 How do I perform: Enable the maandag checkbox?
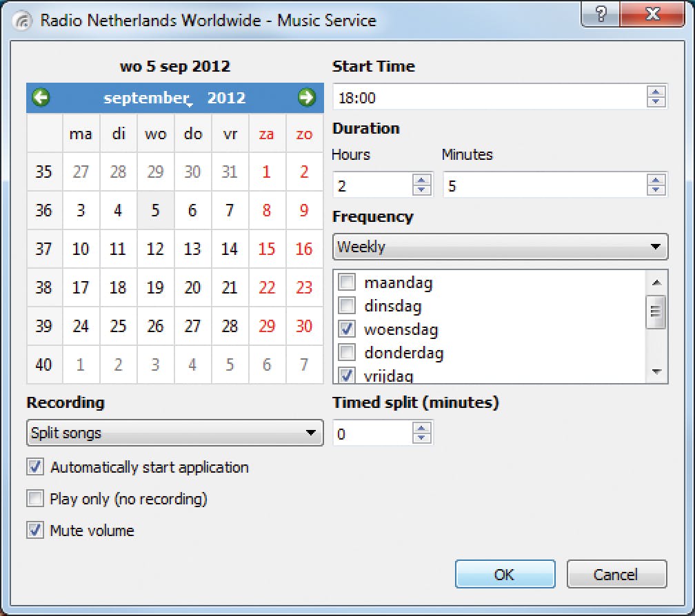(347, 283)
